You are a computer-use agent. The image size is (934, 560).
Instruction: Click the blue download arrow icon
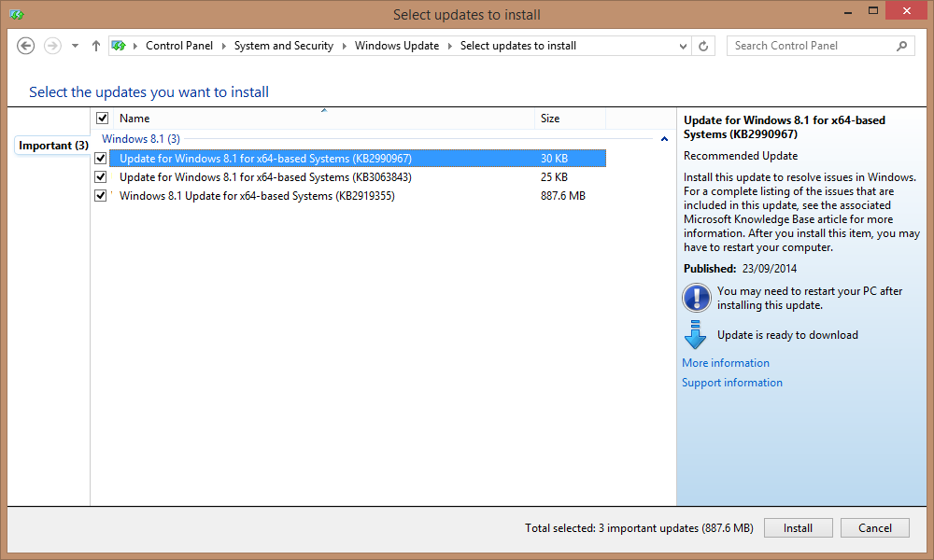[x=695, y=334]
